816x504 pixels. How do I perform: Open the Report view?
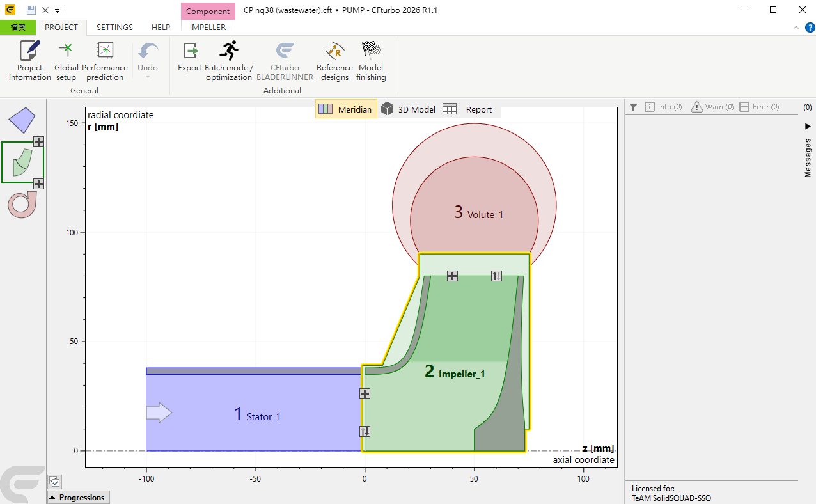pyautogui.click(x=468, y=109)
